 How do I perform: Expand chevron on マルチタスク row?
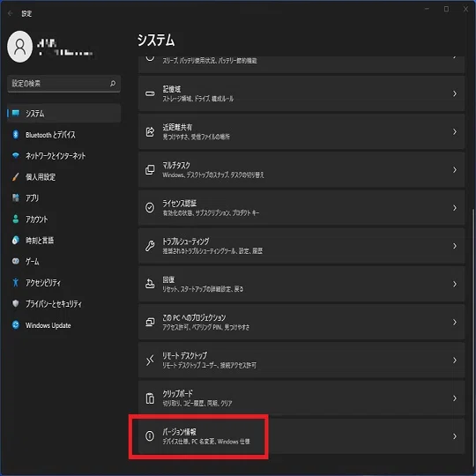tap(455, 170)
